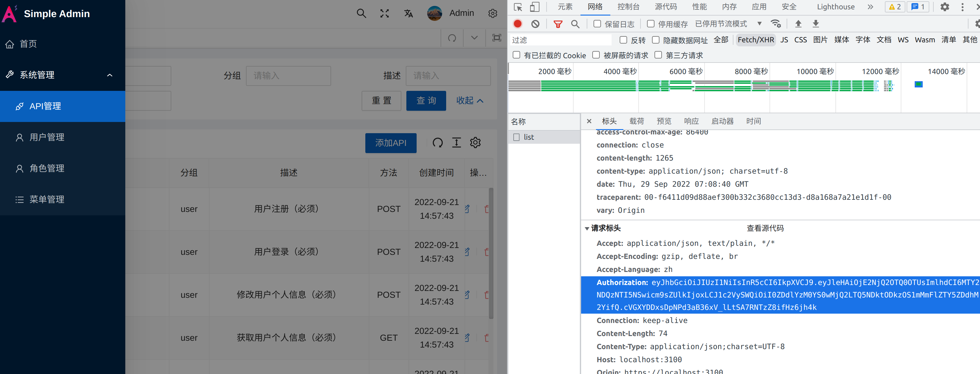Screen dimensions: 980x374
Task: Check the 反转 filter checkbox
Action: coord(623,40)
